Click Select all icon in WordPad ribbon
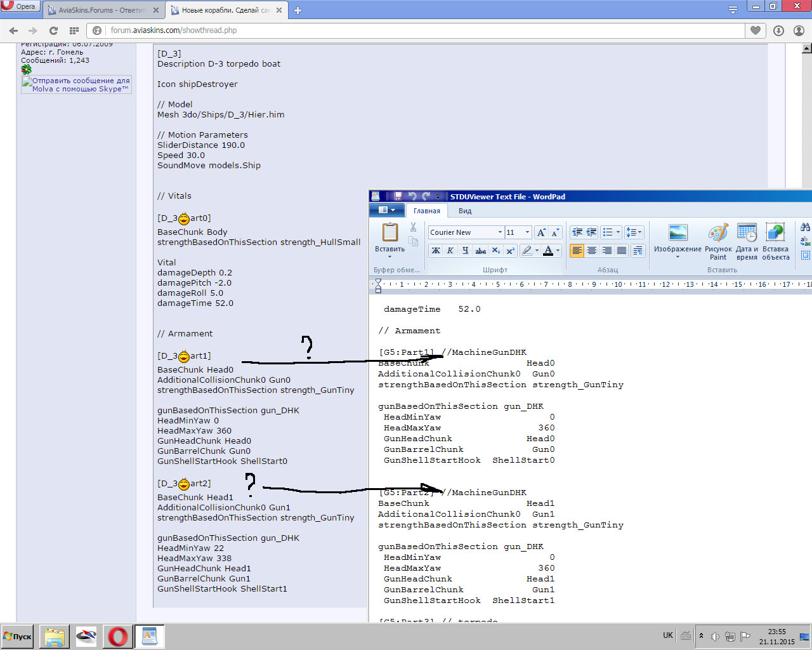The image size is (812, 650). [806, 255]
